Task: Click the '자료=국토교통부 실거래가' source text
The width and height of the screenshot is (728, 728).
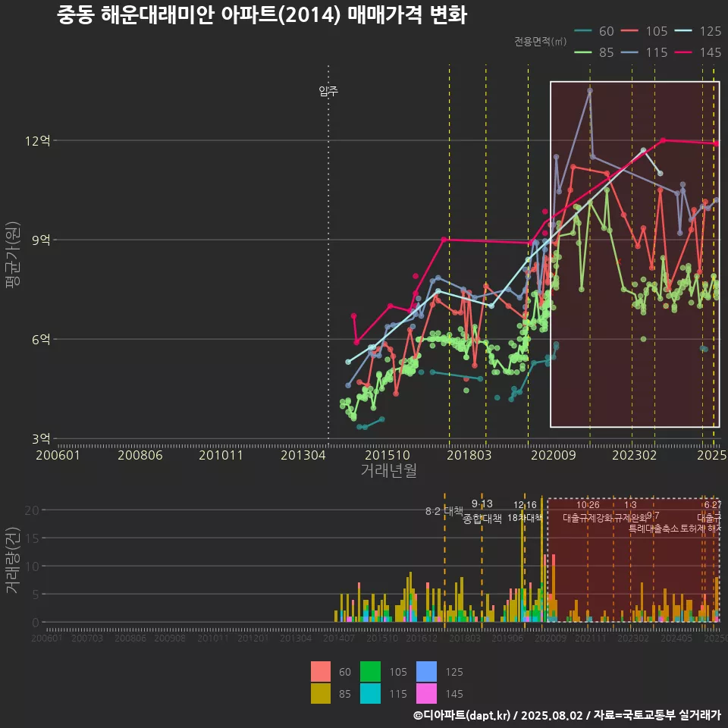Action: 657,715
